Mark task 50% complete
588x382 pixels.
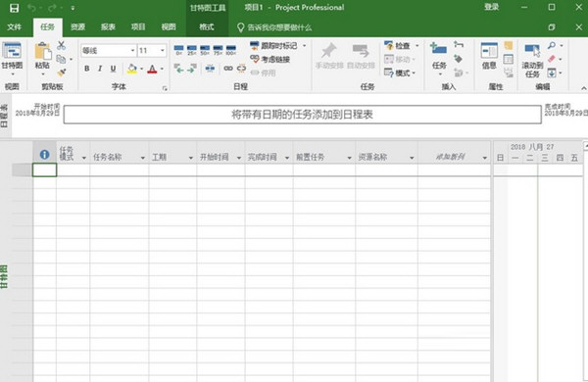point(205,50)
